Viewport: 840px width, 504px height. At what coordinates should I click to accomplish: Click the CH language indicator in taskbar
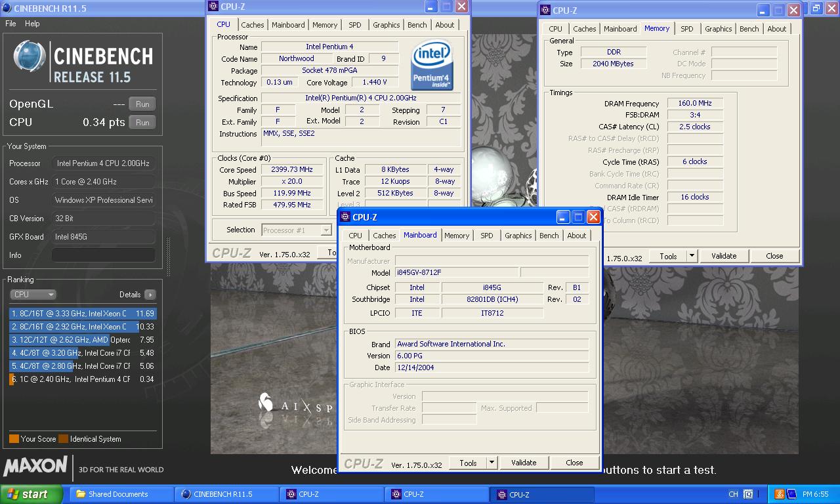(733, 494)
